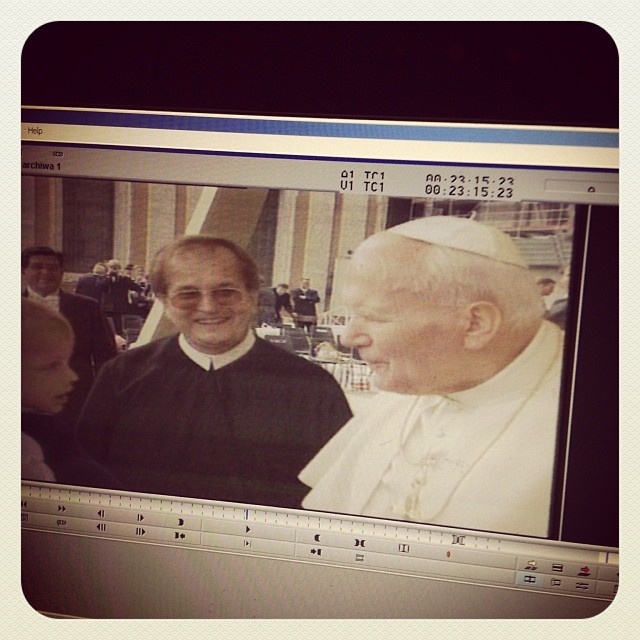Click the bracket marker icon on the position bar

[x=458, y=540]
